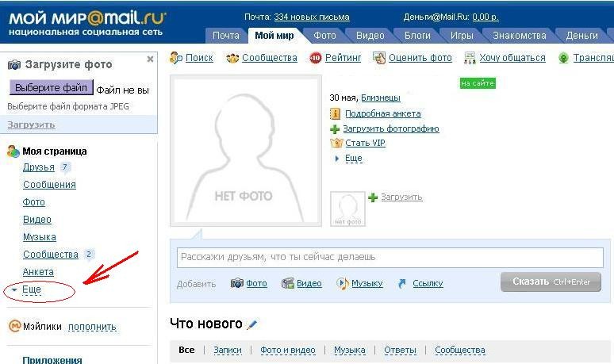This screenshot has height=364, width=614.
Task: Click пополнить next to Мэйлики
Action: point(92,327)
